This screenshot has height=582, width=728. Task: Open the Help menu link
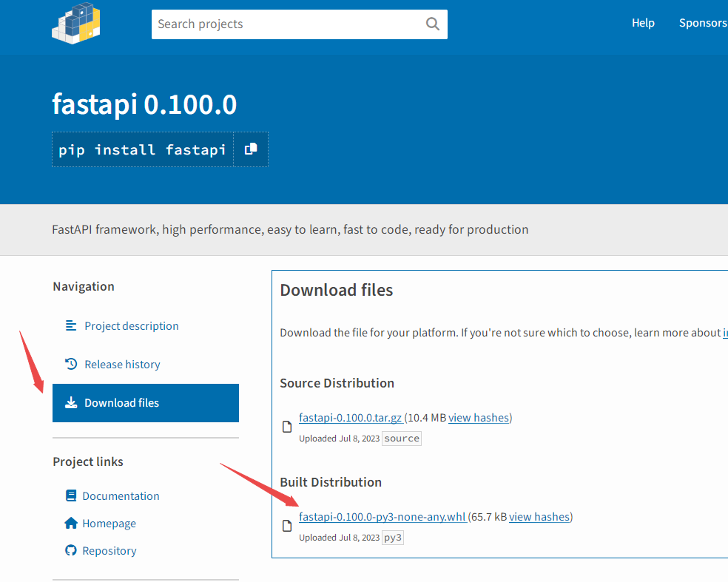click(x=643, y=23)
